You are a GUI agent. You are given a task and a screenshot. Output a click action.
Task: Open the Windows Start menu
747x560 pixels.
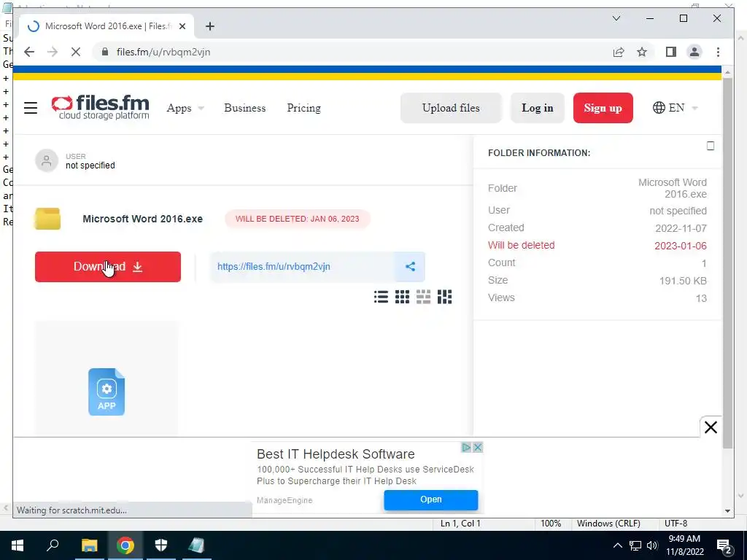click(18, 545)
